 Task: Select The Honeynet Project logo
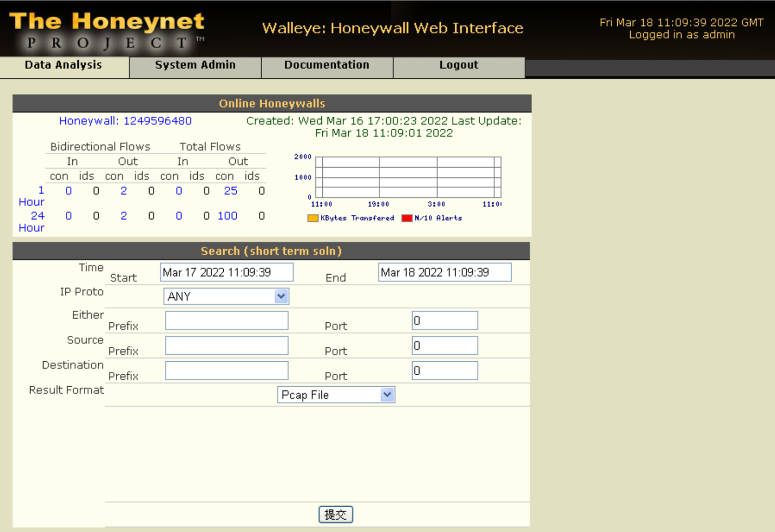[x=107, y=31]
